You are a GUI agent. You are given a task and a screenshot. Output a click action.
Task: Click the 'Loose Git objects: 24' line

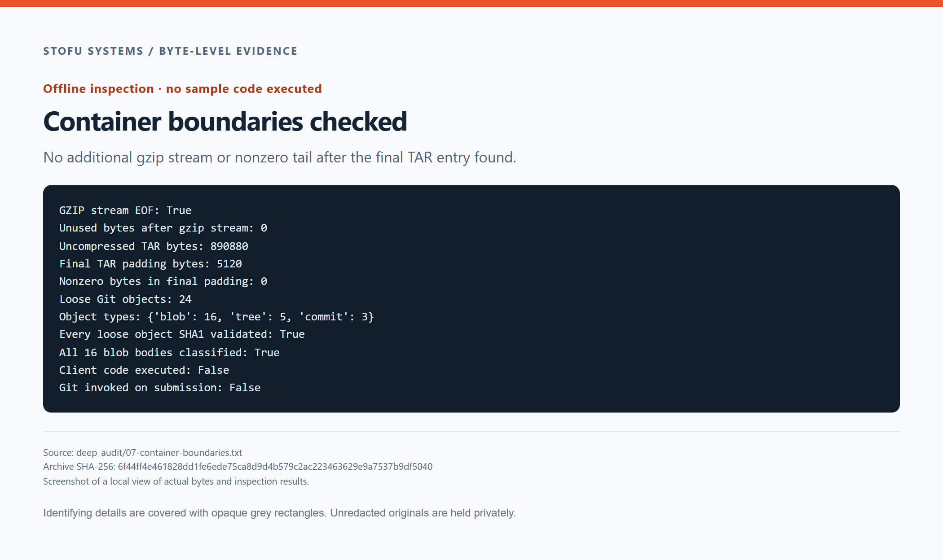125,299
